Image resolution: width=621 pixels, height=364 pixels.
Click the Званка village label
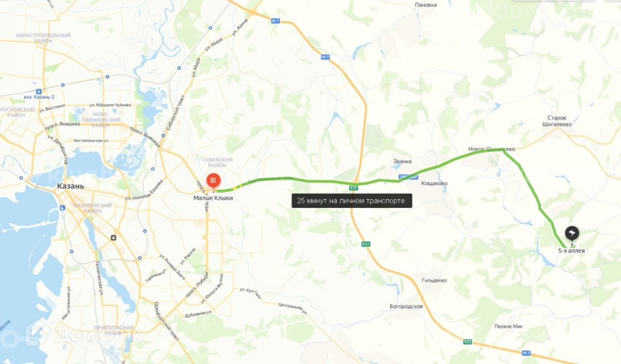[403, 161]
